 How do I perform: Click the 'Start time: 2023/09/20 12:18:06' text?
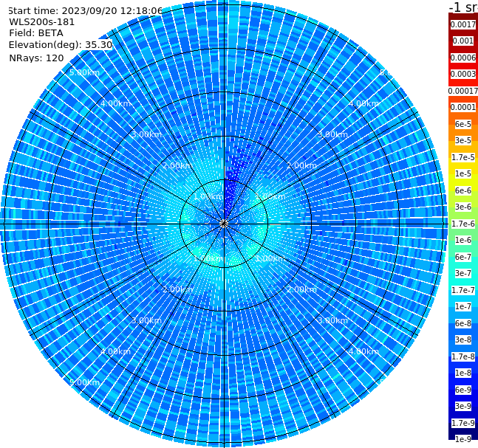[x=86, y=11]
